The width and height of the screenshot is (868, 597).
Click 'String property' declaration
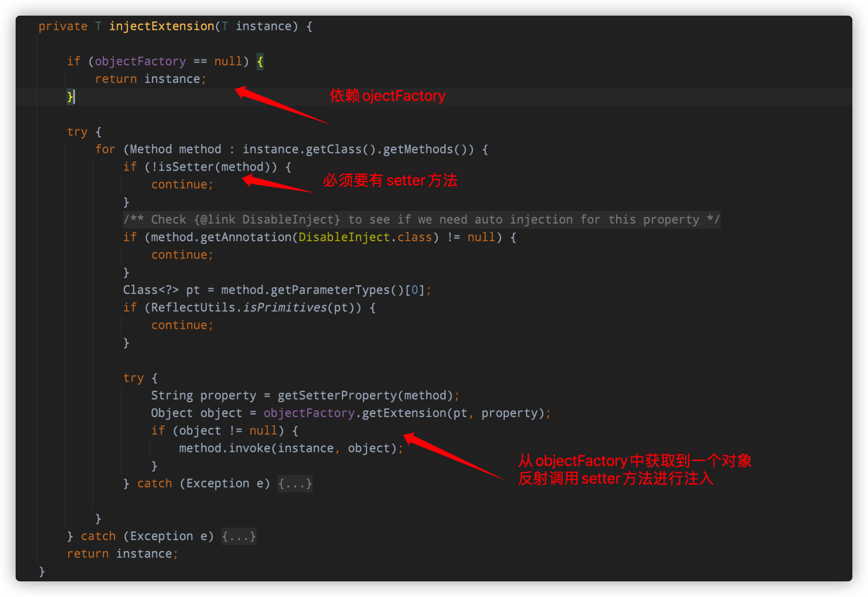203,395
